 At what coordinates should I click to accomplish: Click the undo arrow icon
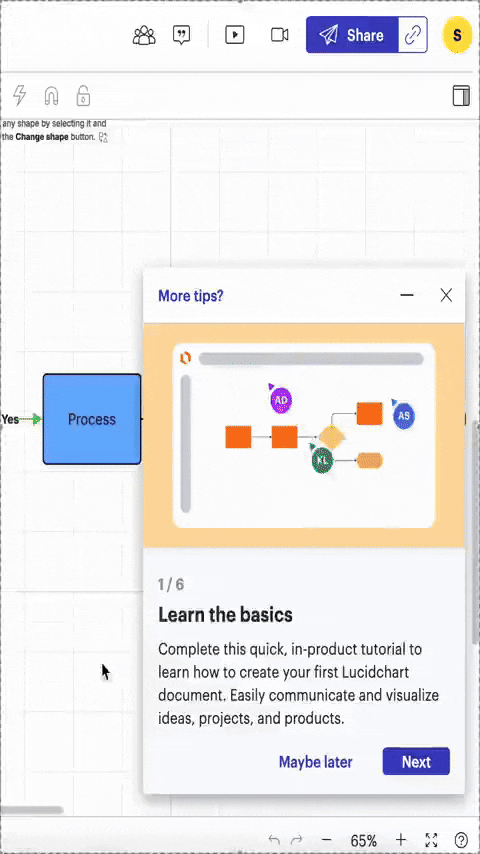click(275, 839)
